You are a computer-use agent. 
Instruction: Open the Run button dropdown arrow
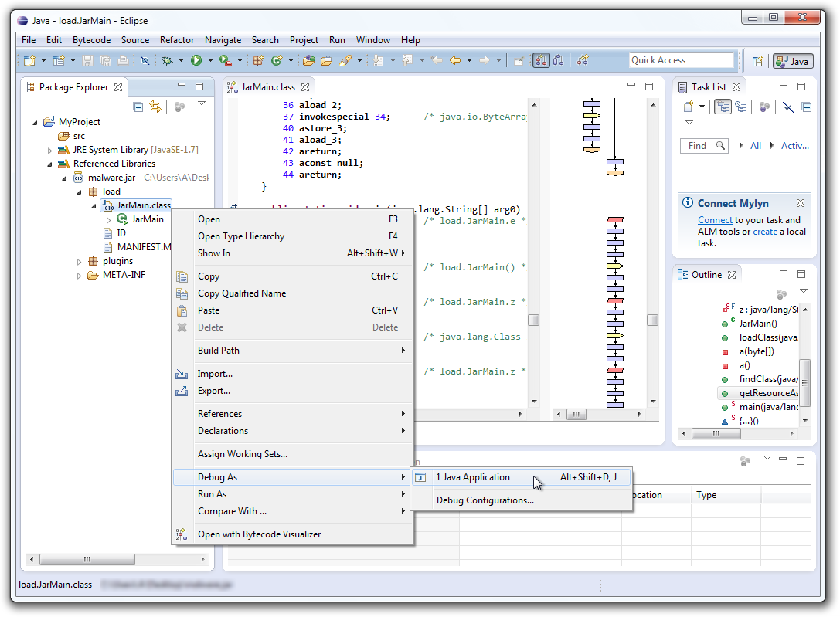pos(209,60)
